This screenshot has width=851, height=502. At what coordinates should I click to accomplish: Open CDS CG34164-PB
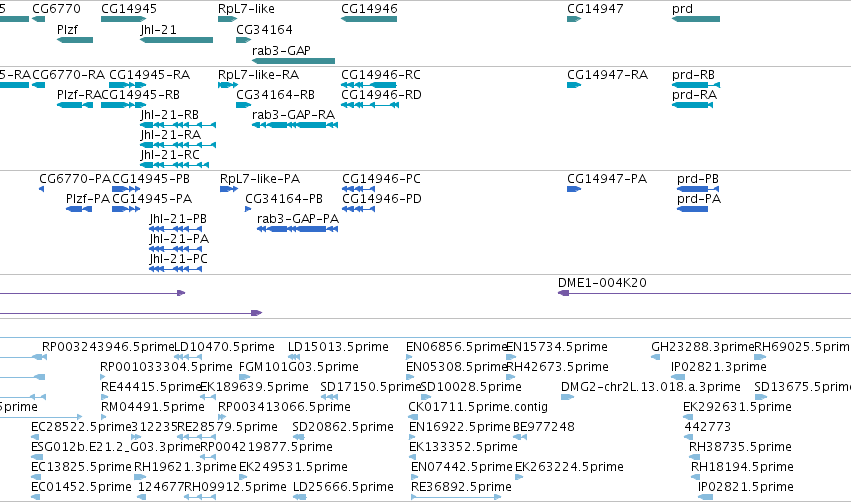point(284,199)
